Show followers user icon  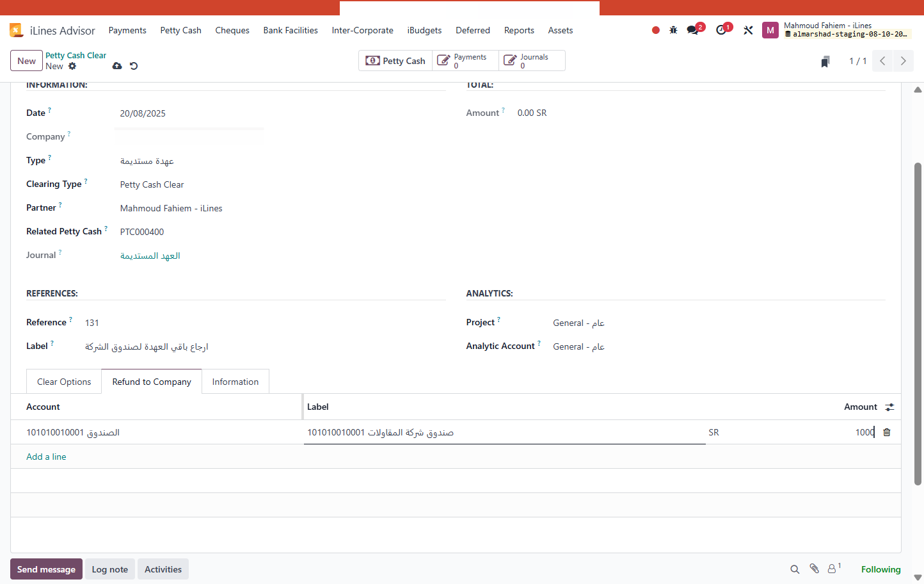834,568
